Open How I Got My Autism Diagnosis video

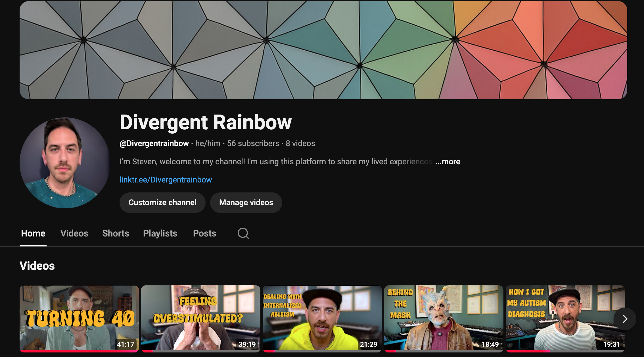click(x=559, y=318)
